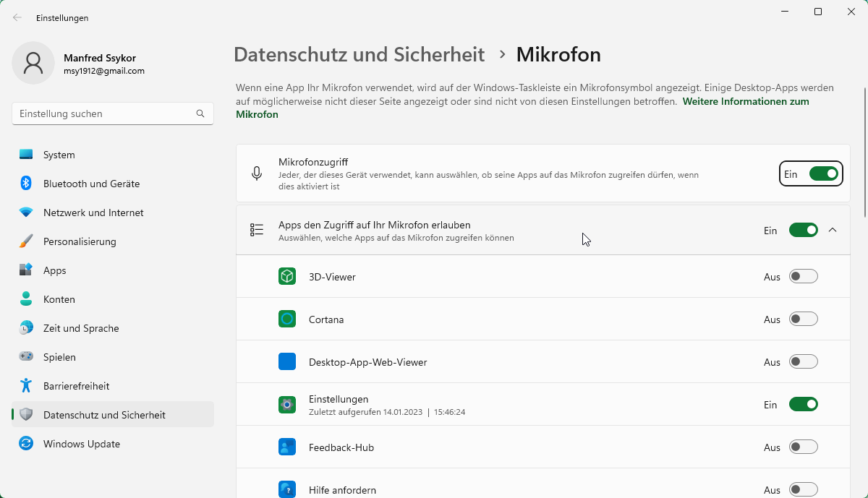Click the 3D-Viewer app icon

click(287, 277)
